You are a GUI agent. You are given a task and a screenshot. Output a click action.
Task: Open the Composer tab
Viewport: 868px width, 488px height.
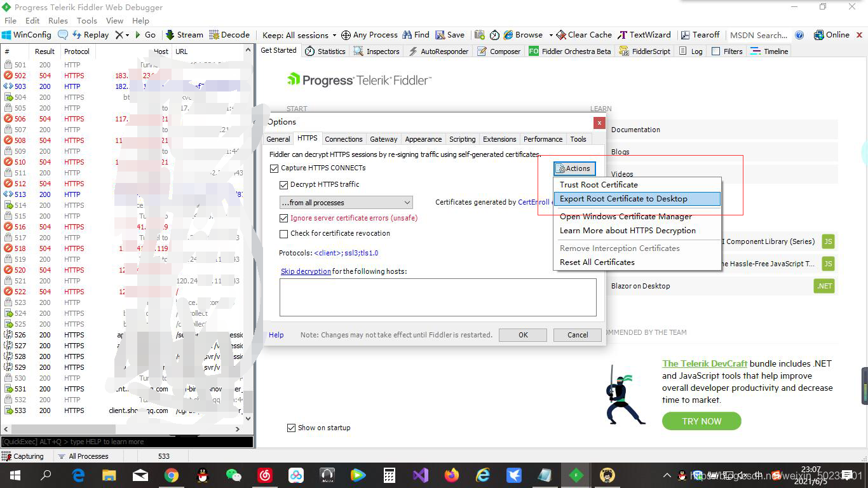pos(499,51)
